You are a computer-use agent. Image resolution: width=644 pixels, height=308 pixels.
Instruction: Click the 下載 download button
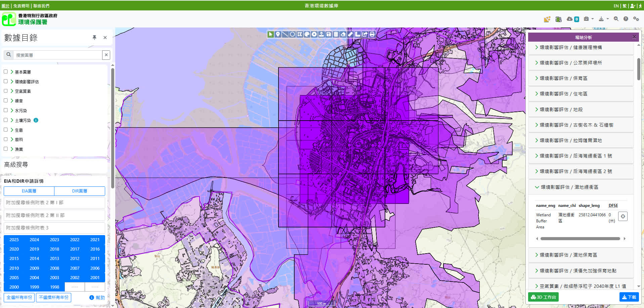pyautogui.click(x=629, y=297)
